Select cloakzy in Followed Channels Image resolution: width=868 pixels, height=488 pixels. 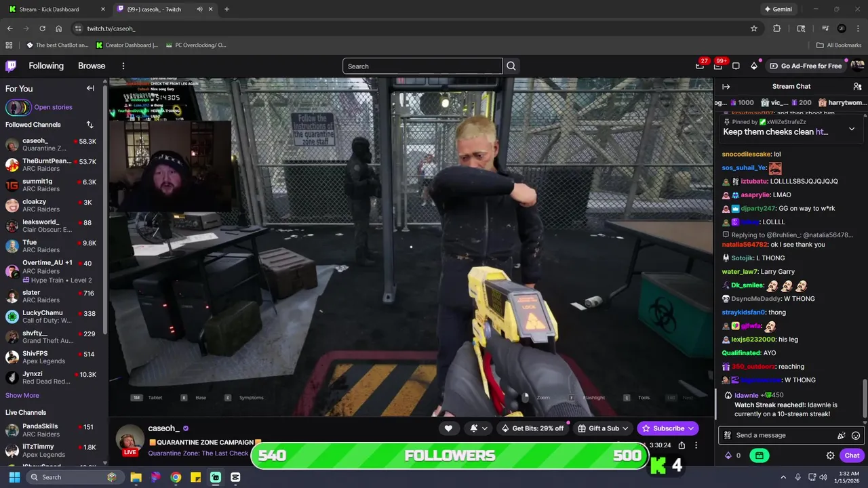pos(52,205)
